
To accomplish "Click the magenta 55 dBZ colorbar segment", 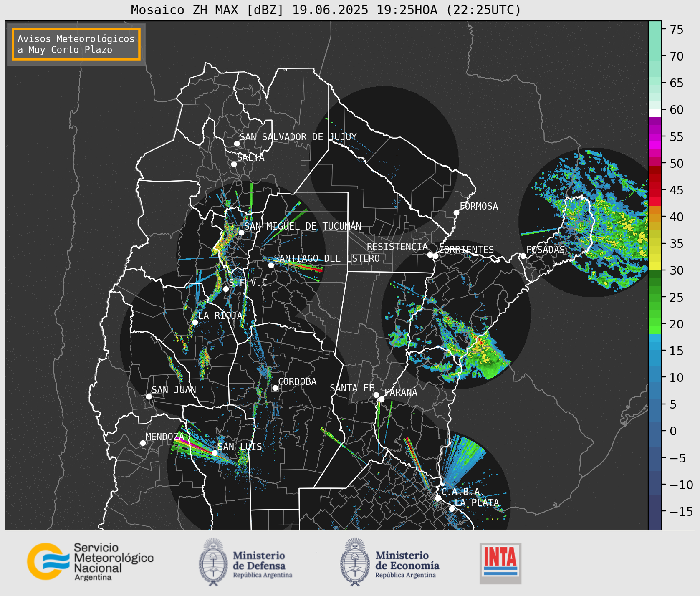I will coord(655,137).
